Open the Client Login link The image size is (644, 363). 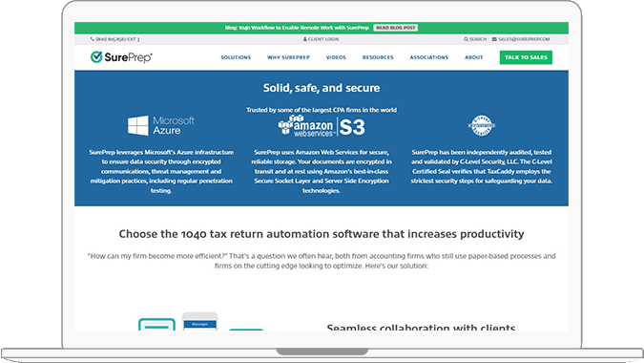pos(323,39)
